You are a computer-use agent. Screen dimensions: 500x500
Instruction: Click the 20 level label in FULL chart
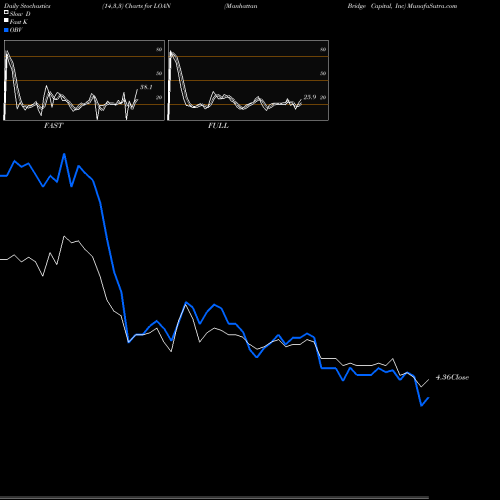[323, 97]
